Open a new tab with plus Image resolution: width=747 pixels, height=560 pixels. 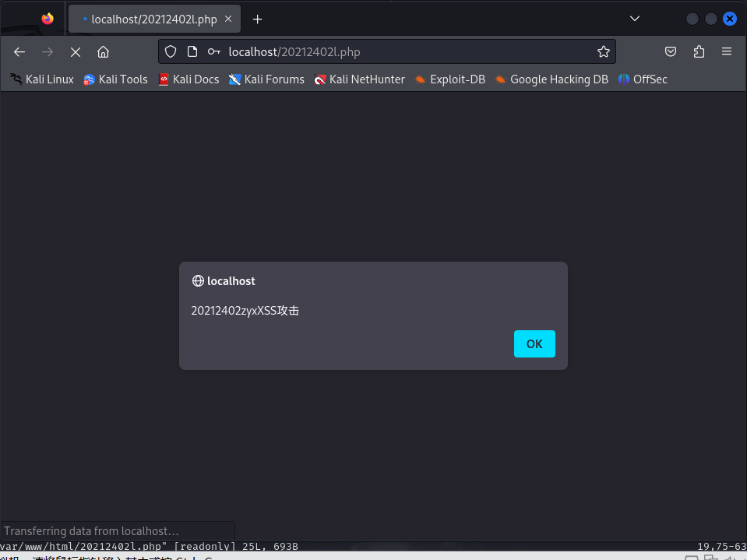tap(257, 19)
